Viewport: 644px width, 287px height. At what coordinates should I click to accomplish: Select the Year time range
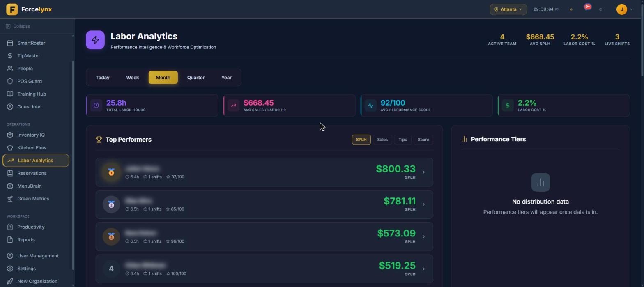226,78
